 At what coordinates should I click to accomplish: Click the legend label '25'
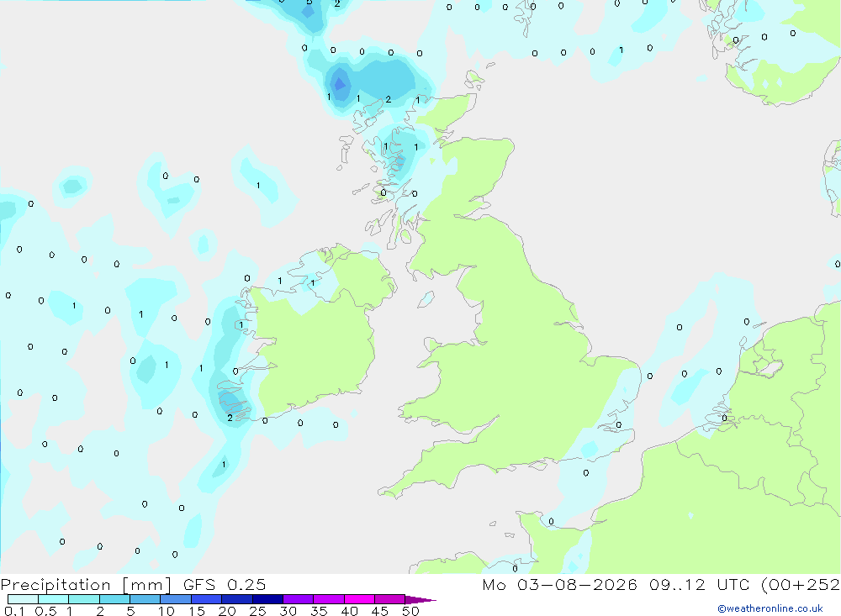(x=257, y=611)
